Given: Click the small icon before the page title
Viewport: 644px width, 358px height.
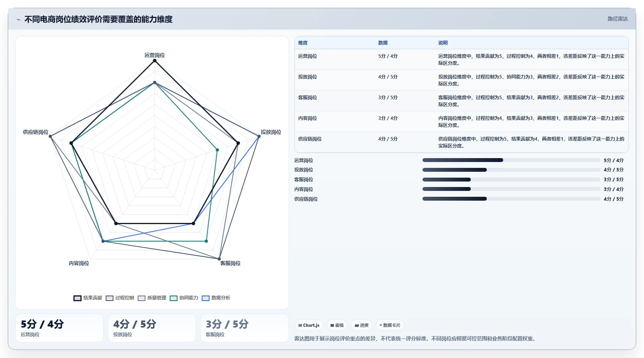Looking at the screenshot, I should click(x=18, y=20).
